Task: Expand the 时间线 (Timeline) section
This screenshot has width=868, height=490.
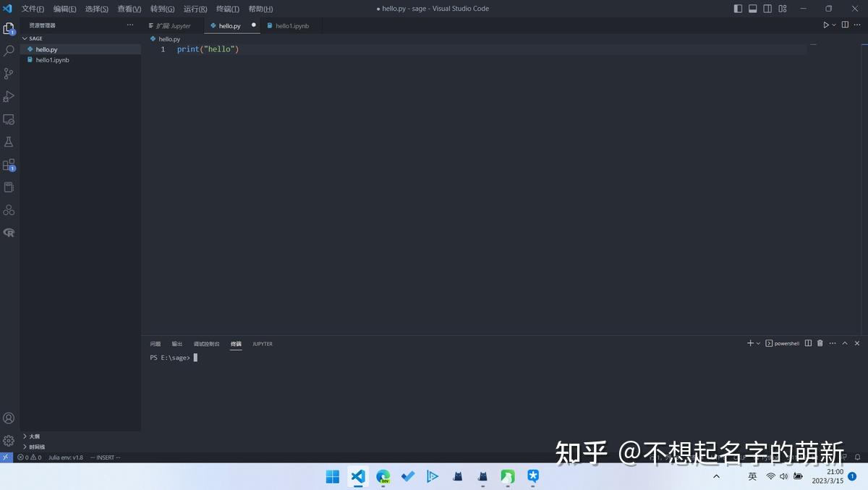Action: pos(35,447)
